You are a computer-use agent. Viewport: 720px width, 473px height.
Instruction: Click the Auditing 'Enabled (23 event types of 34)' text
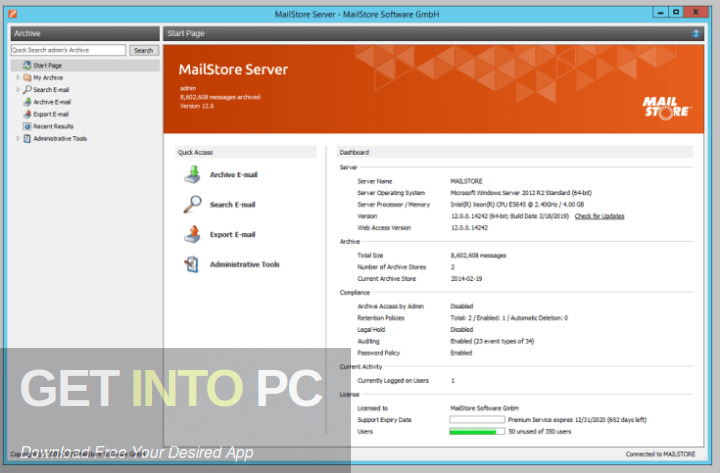tap(492, 341)
